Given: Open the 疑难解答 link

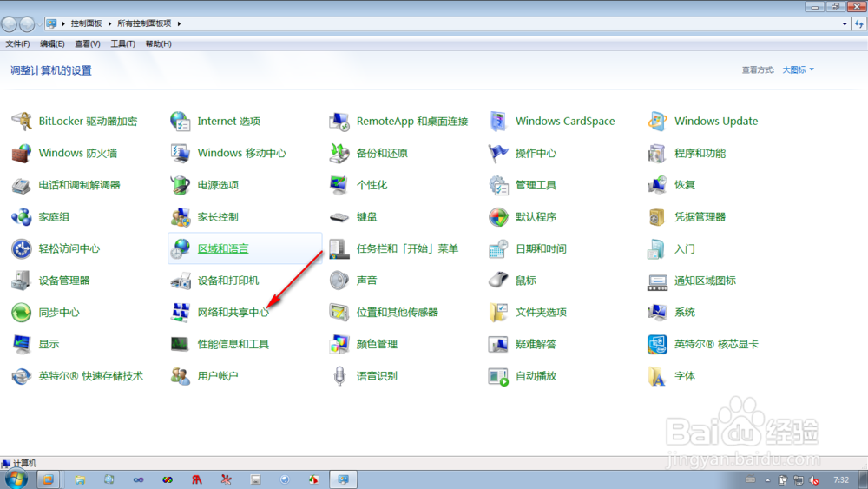Looking at the screenshot, I should [x=536, y=345].
